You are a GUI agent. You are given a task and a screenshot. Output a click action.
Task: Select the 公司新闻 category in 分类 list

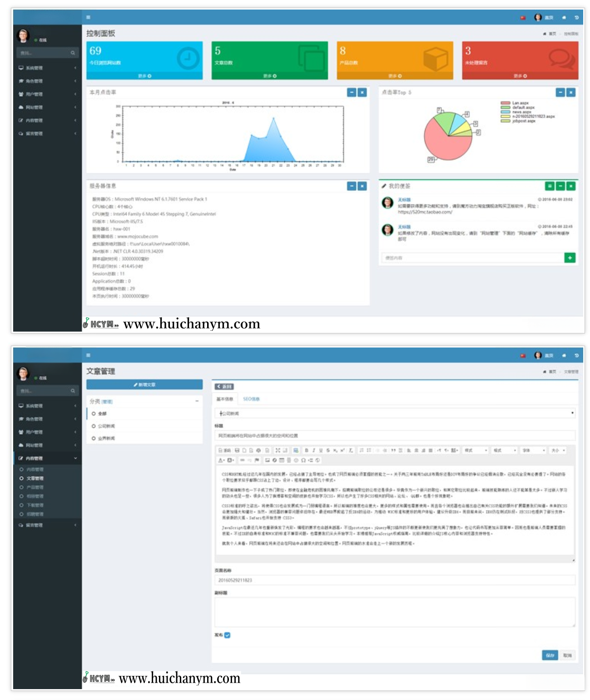click(x=106, y=426)
